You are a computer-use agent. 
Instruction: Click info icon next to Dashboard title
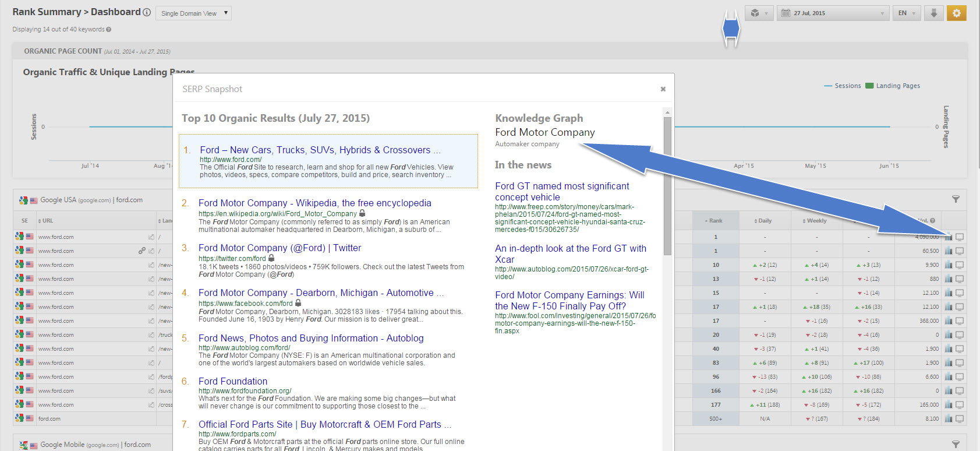coord(147,12)
